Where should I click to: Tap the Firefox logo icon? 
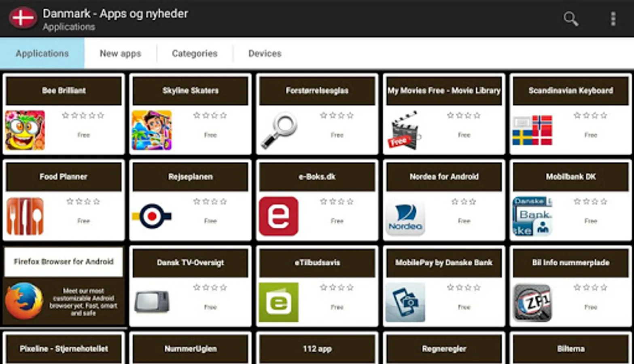tap(24, 301)
